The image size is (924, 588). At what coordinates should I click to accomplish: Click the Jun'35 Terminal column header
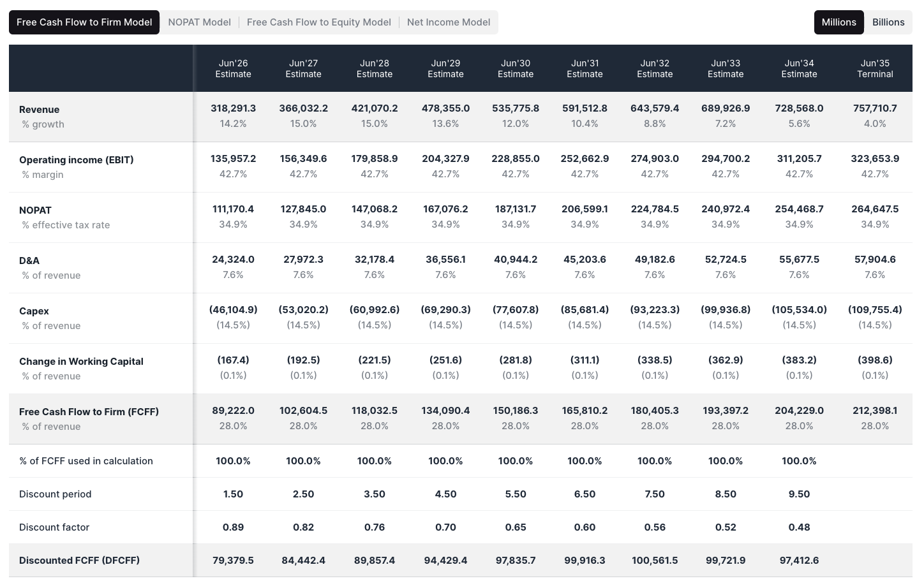click(875, 68)
